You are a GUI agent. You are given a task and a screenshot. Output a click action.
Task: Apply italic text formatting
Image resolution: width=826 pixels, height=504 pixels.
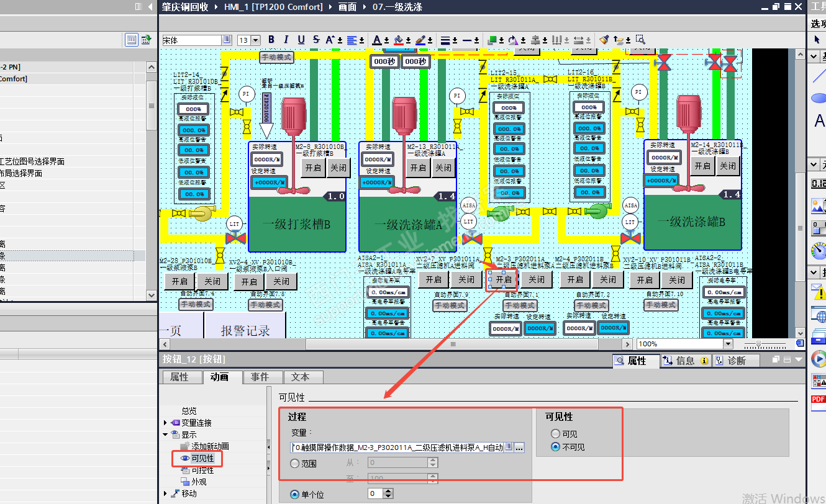pos(286,40)
